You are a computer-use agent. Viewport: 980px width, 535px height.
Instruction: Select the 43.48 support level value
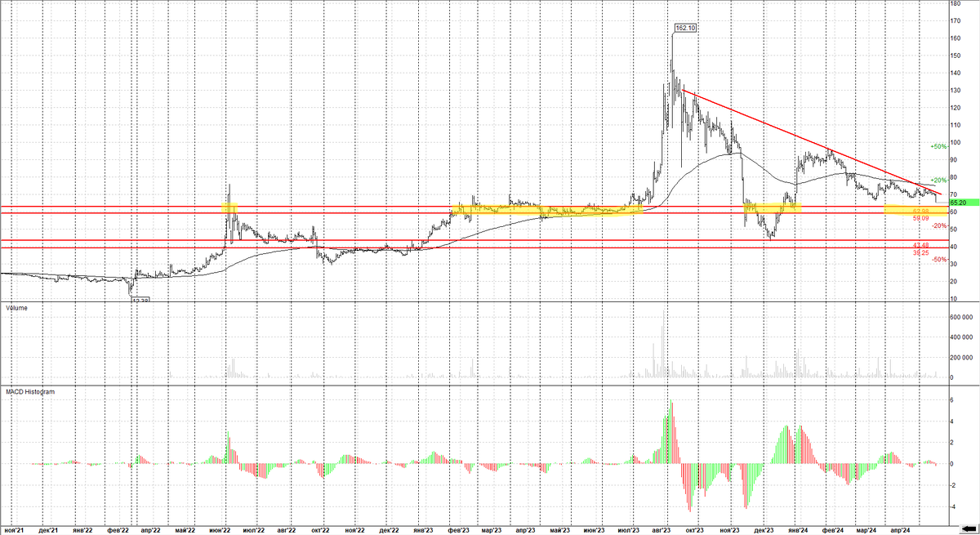click(920, 246)
